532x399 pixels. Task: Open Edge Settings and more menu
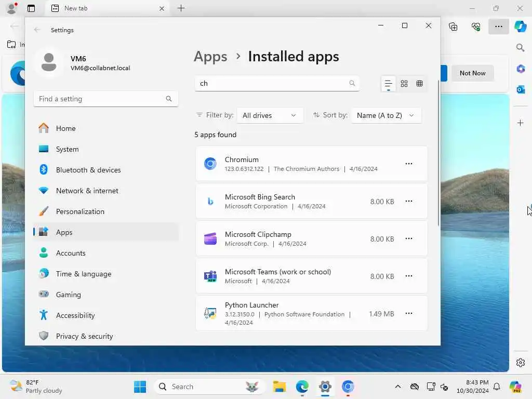click(x=498, y=26)
